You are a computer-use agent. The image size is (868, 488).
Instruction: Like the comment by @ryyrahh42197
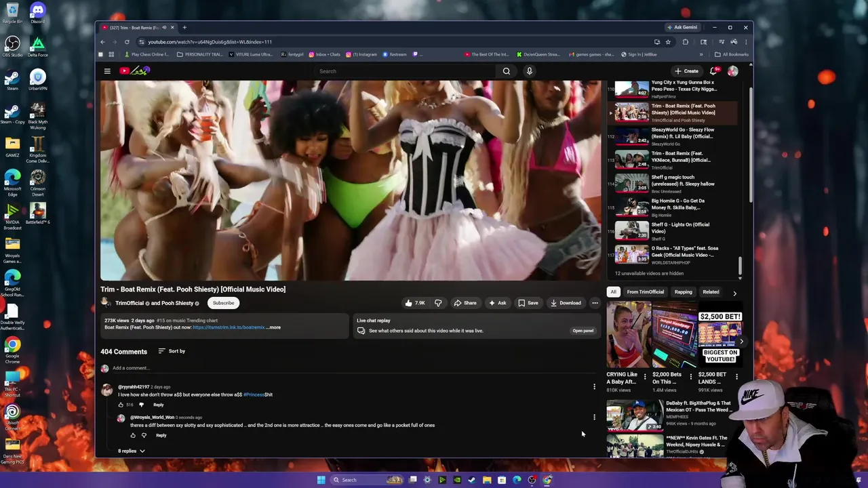[121, 405]
